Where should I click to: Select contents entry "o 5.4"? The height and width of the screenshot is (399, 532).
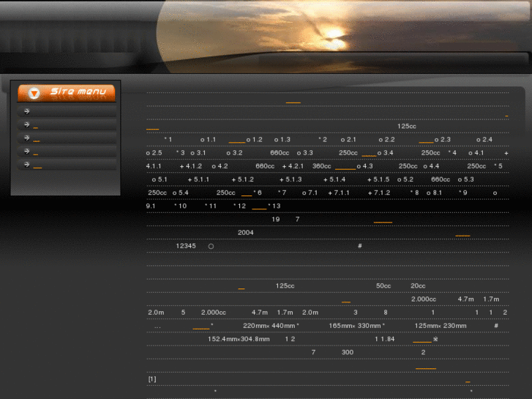(181, 193)
